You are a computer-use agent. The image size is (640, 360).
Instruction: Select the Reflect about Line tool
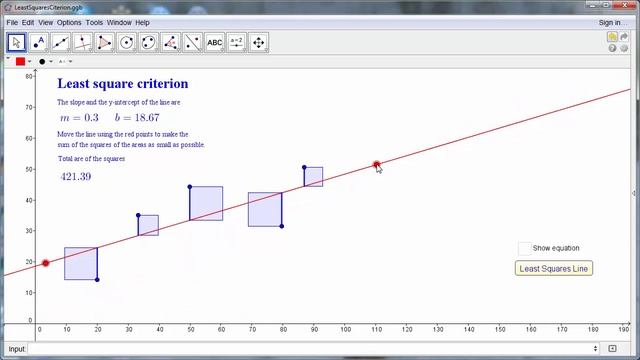(193, 42)
